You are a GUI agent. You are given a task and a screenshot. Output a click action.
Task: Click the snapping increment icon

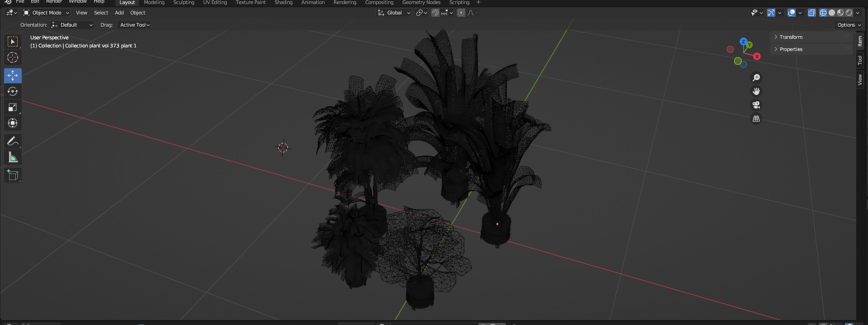click(447, 13)
